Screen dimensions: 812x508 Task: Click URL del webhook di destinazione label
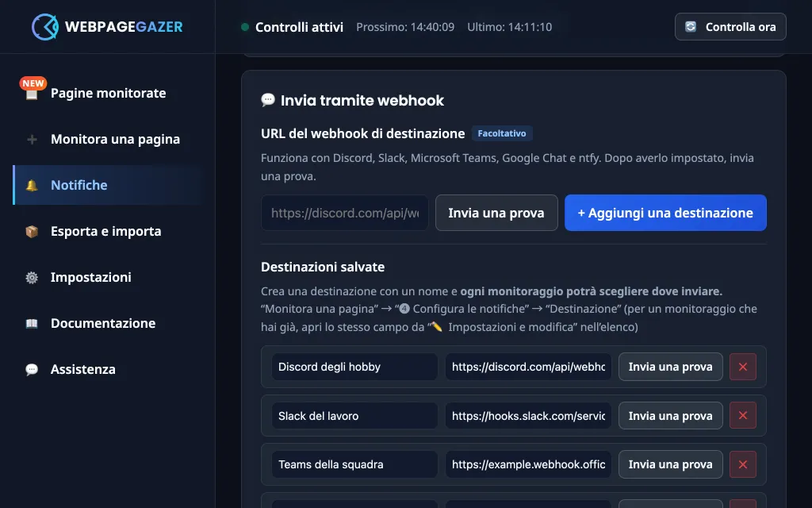click(362, 133)
